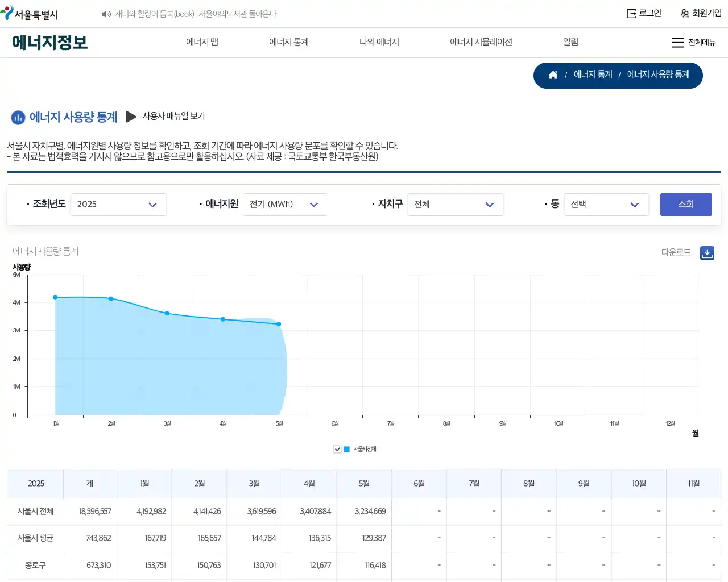The height and width of the screenshot is (582, 728).
Task: Click the total value 18,596,557
Action: (95, 512)
